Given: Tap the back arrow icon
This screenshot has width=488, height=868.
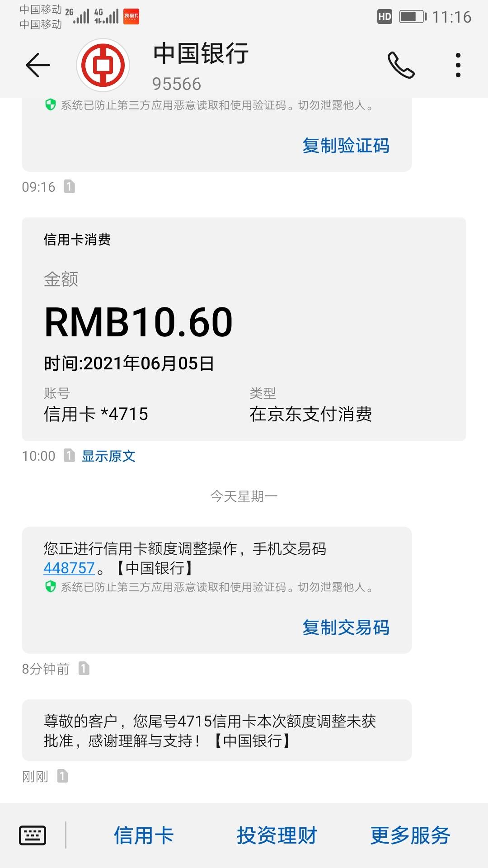Looking at the screenshot, I should click(38, 65).
